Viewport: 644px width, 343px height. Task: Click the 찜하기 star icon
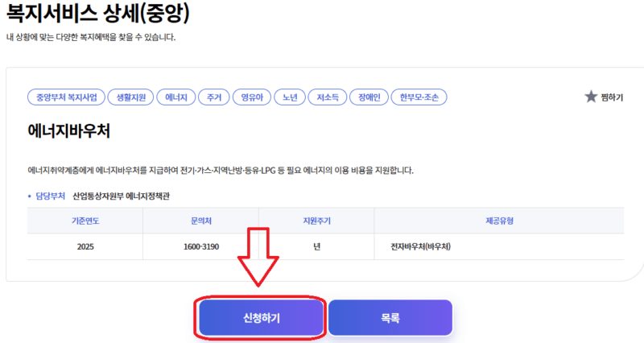point(591,97)
